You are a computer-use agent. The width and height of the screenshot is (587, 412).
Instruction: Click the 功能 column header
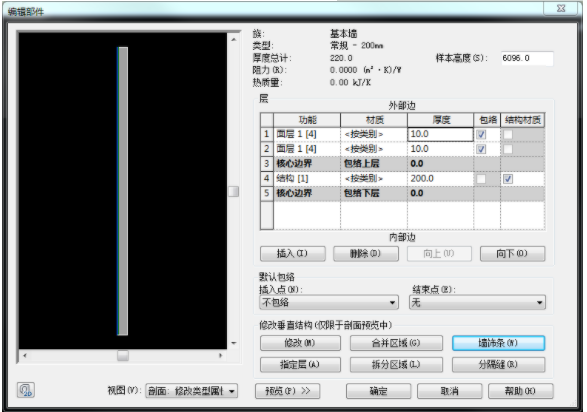click(x=307, y=120)
